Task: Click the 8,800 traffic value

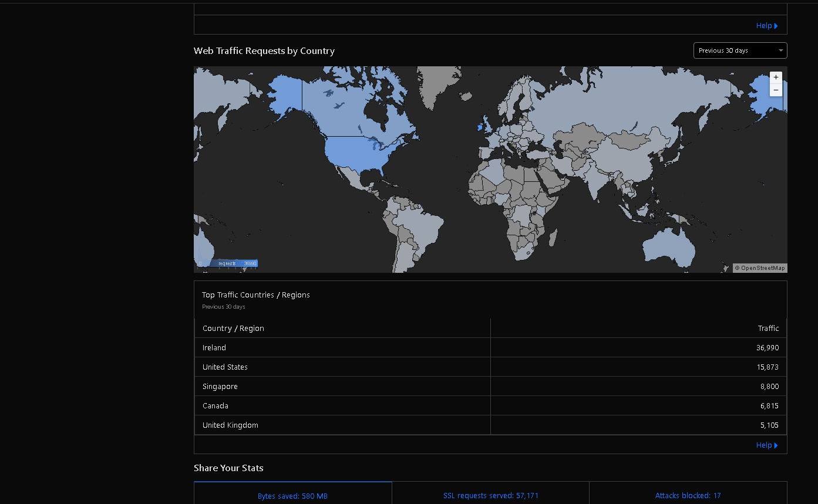Action: (x=769, y=387)
